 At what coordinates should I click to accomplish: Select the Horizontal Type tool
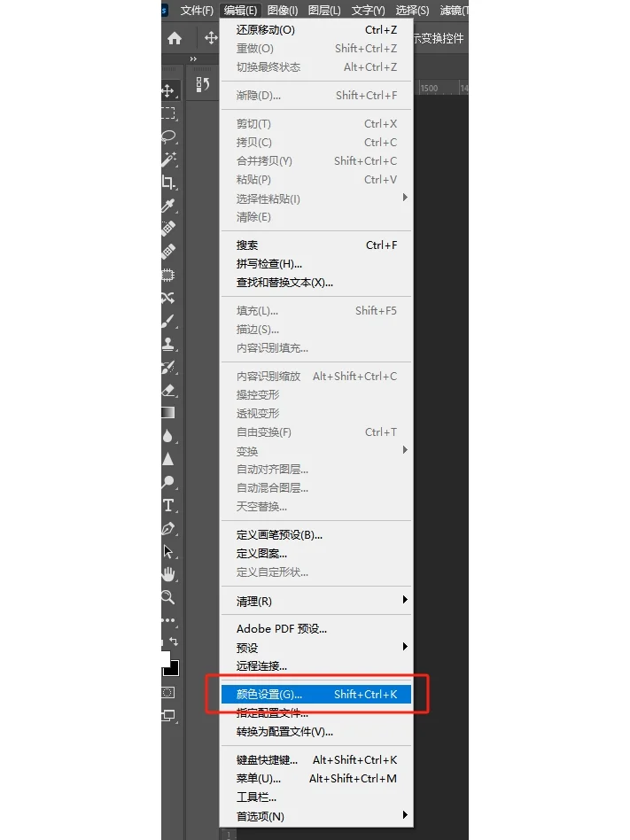pos(168,505)
